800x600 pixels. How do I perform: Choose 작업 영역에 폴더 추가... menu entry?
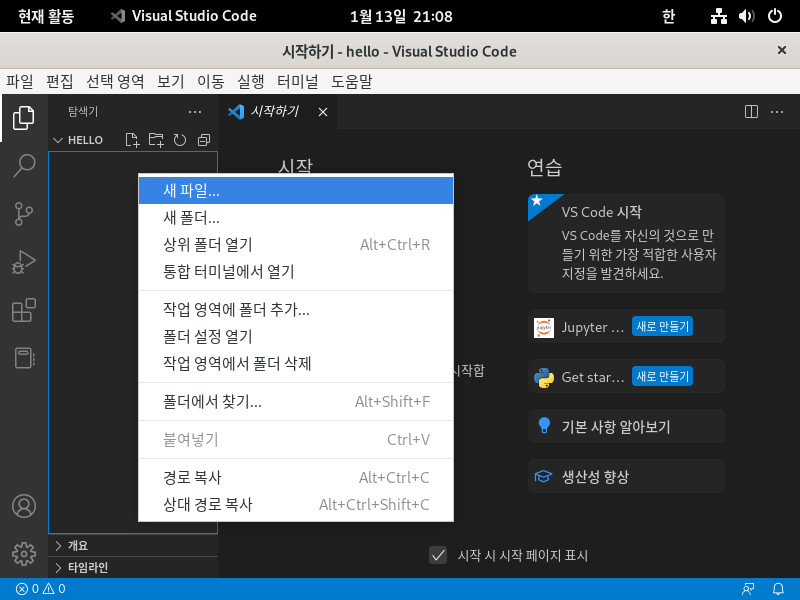tap(296, 310)
